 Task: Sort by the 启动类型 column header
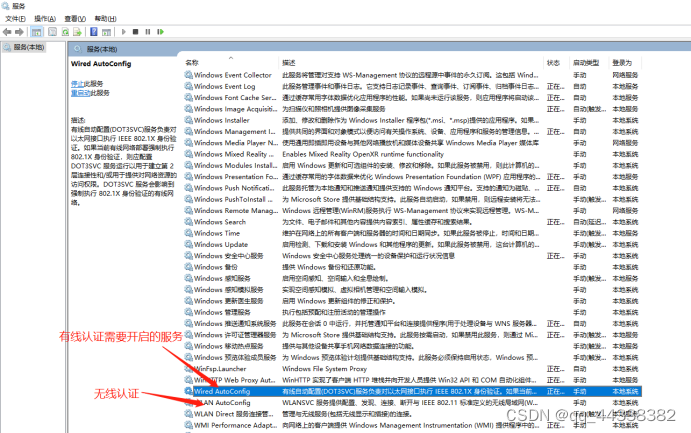[586, 63]
